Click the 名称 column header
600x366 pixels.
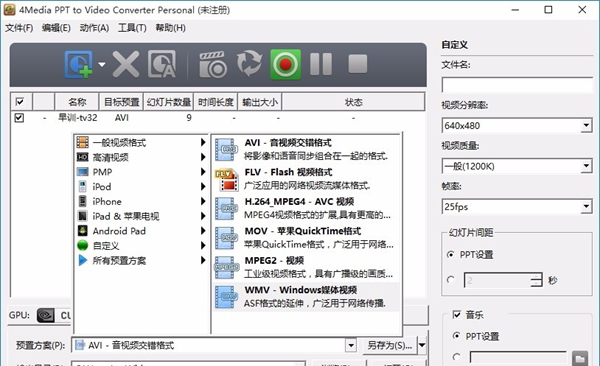tap(77, 102)
